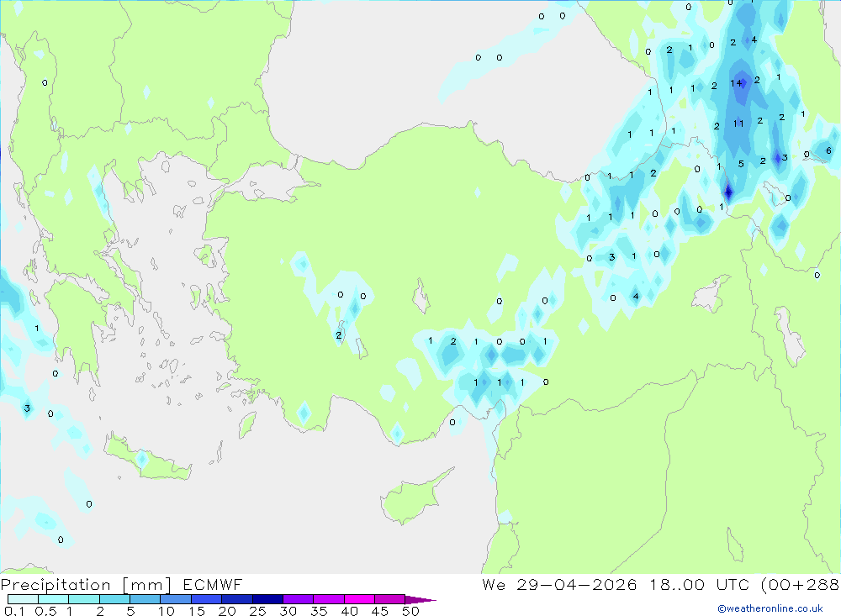Click the legend label "25"
Viewport: 841px width, 616px height.
point(258,611)
